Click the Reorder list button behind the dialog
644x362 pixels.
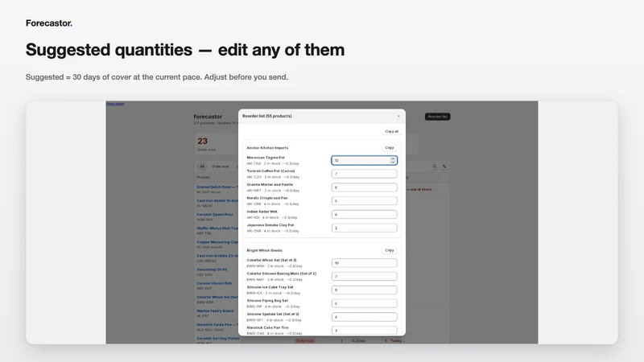pyautogui.click(x=437, y=117)
